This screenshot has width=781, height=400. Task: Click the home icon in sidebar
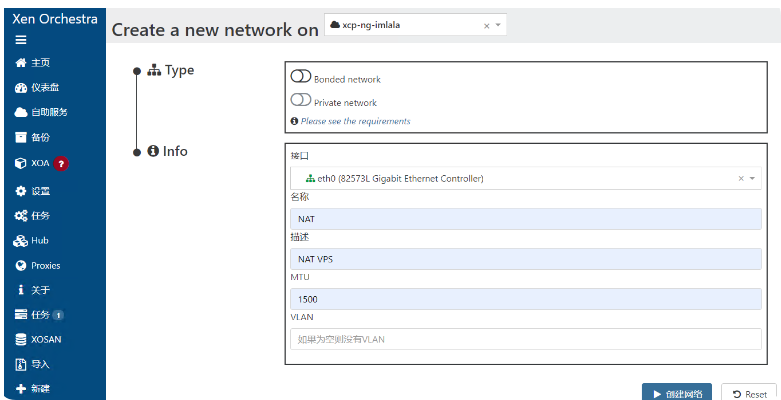pyautogui.click(x=20, y=63)
